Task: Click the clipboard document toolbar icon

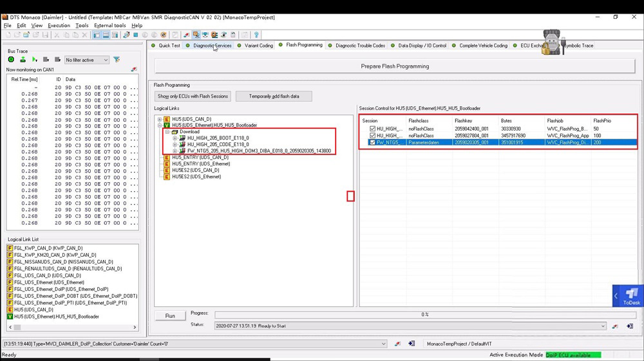Action: [x=233, y=35]
